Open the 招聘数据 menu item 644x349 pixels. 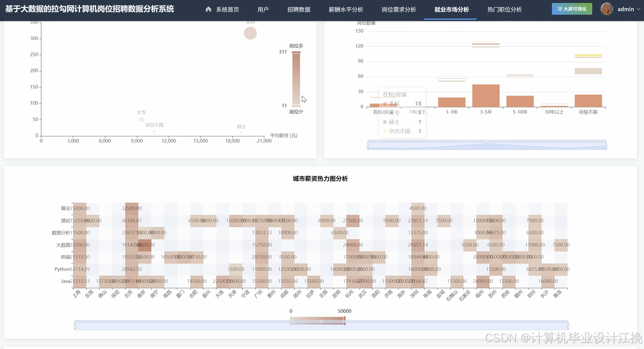pyautogui.click(x=299, y=9)
